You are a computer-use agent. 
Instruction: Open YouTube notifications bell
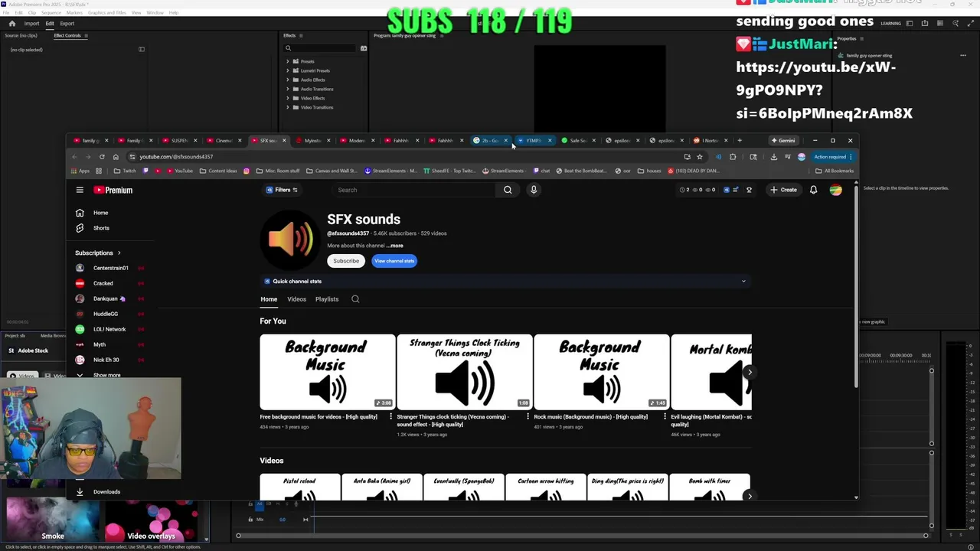[x=813, y=190]
